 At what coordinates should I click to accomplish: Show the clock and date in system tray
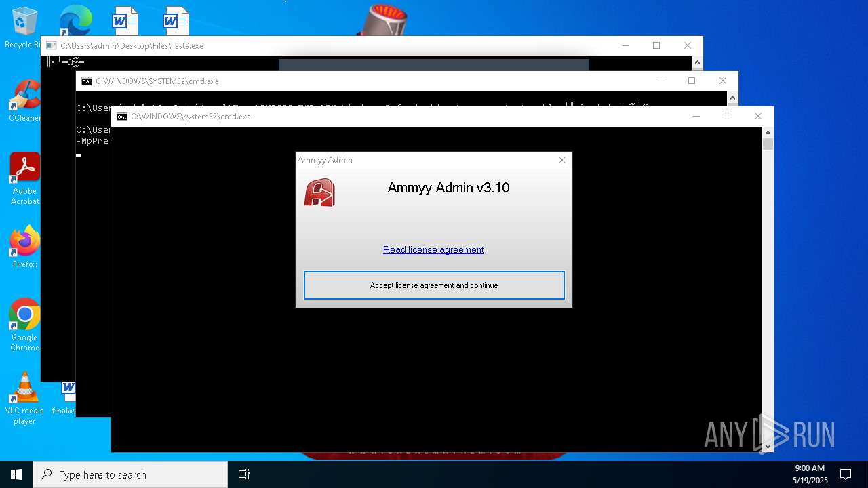[809, 474]
